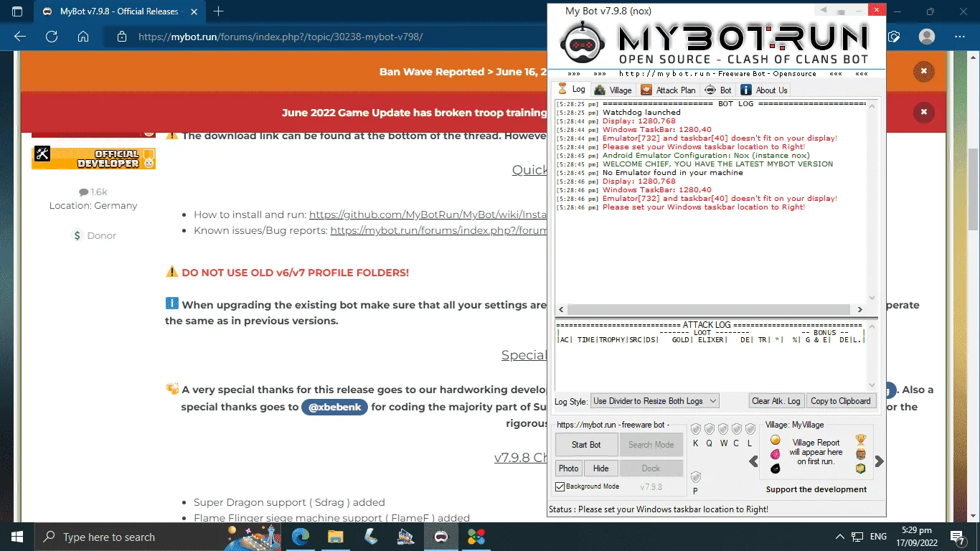Dismiss the red June 2022 Game Update banner
This screenshot has height=551, width=980.
coord(923,112)
